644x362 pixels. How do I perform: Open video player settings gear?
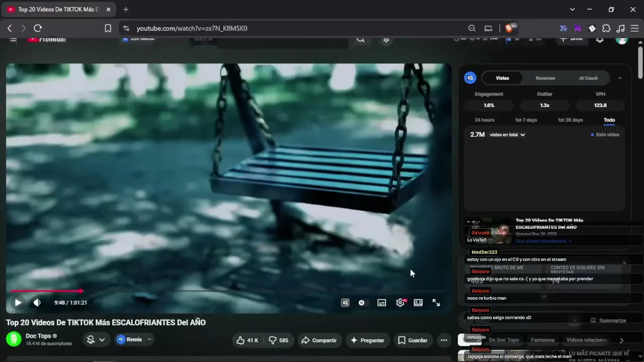[x=400, y=303]
